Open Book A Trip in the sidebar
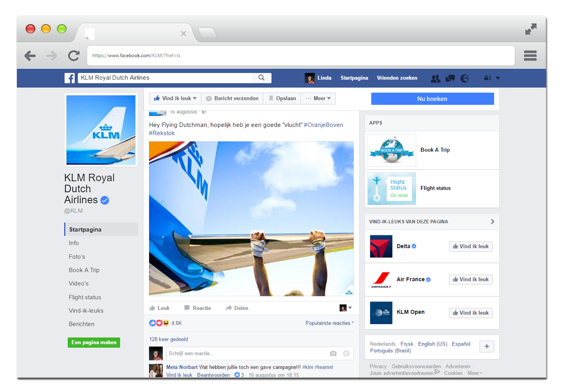Viewport: 564px width, 392px height. (84, 270)
